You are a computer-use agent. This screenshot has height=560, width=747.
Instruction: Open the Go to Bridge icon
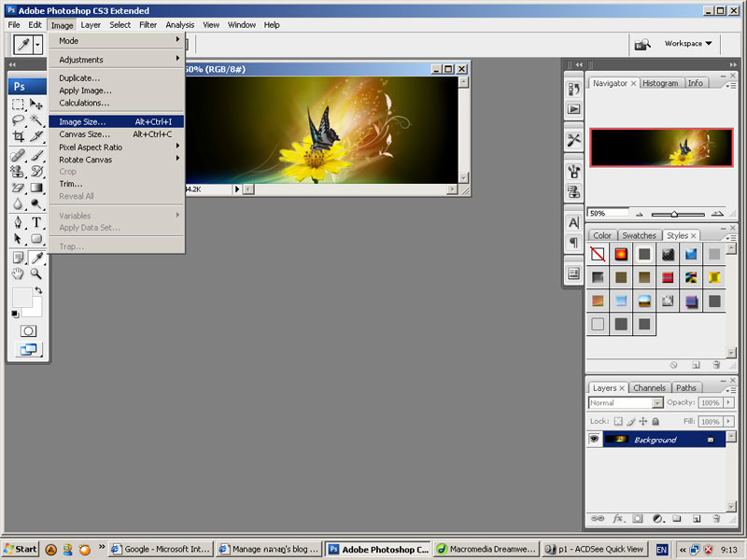(642, 44)
